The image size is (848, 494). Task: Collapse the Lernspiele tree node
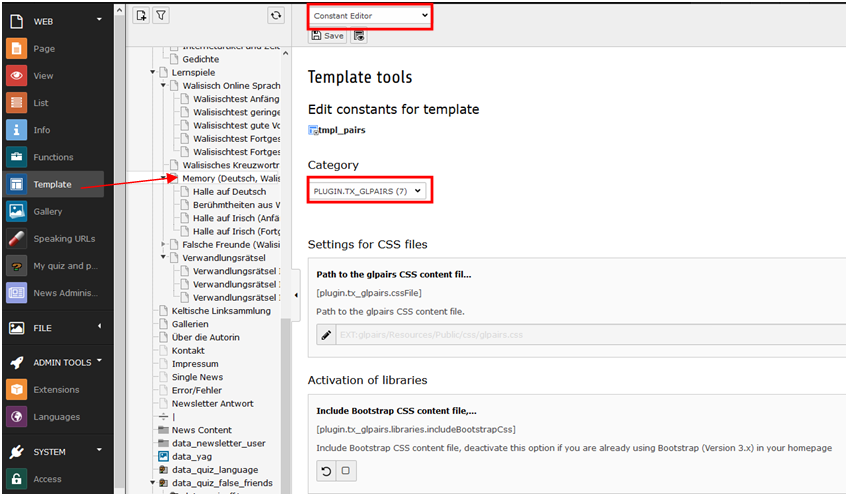click(x=153, y=73)
